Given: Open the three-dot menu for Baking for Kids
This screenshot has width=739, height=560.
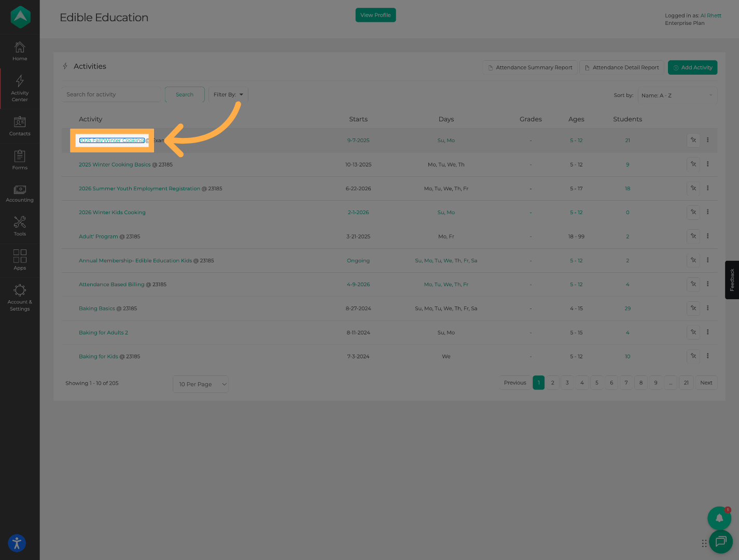Looking at the screenshot, I should click(x=707, y=356).
